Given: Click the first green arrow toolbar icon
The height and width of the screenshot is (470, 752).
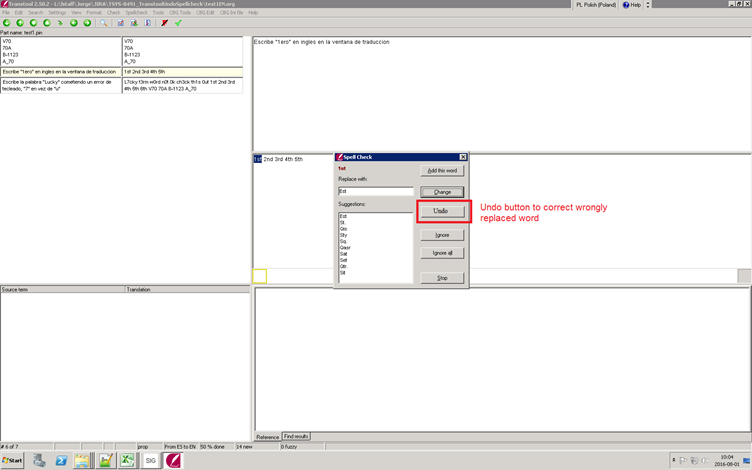Looking at the screenshot, I should click(7, 22).
